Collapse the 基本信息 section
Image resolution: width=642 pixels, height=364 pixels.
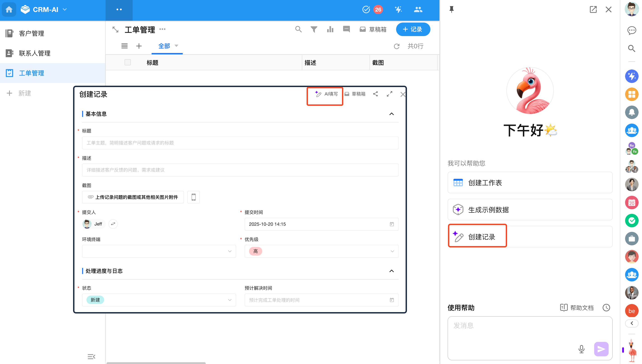coord(392,114)
